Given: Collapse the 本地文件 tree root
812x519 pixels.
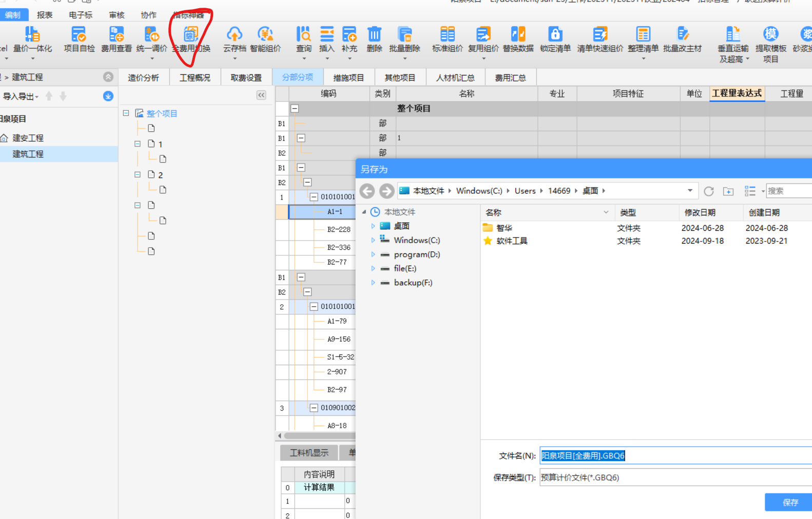Looking at the screenshot, I should pyautogui.click(x=364, y=212).
